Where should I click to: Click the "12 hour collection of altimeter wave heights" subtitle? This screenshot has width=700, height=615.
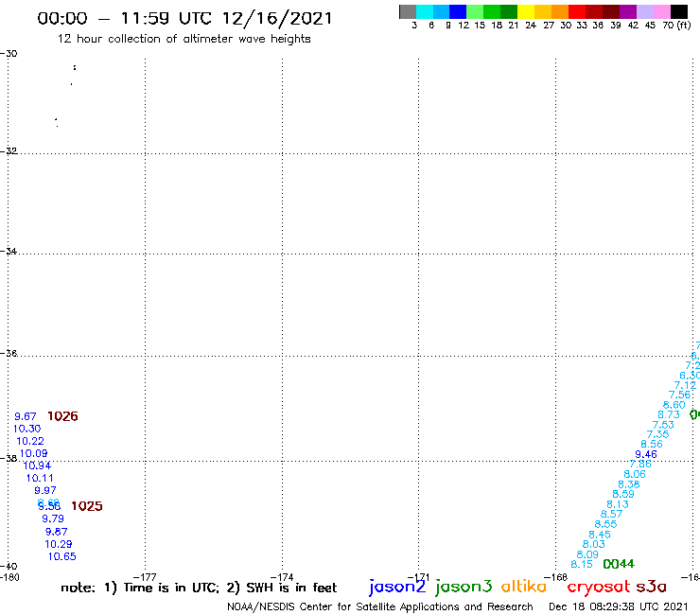tap(184, 39)
